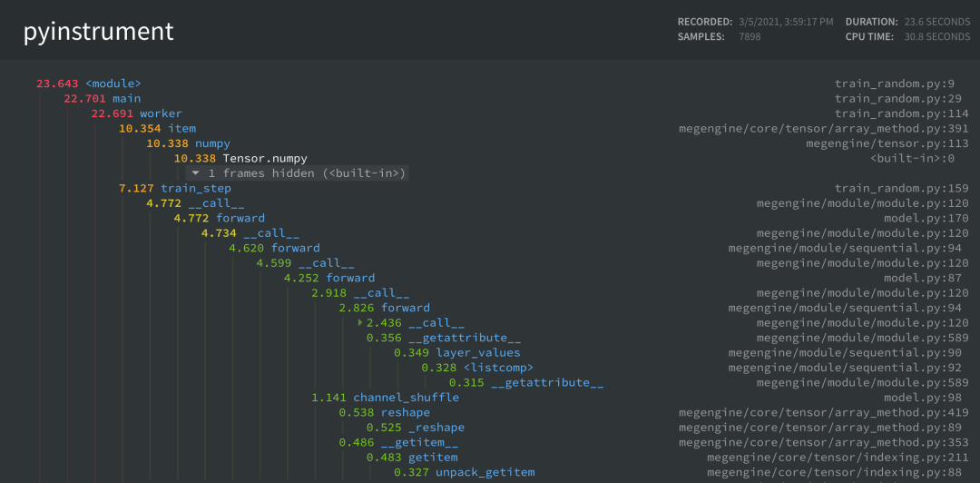Select the 7.127 train_step frame

(x=175, y=188)
